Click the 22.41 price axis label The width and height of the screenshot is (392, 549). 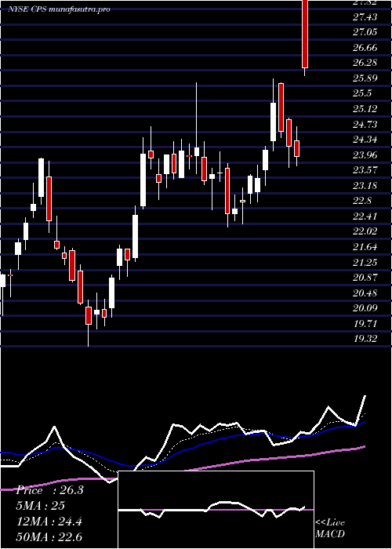coord(365,216)
